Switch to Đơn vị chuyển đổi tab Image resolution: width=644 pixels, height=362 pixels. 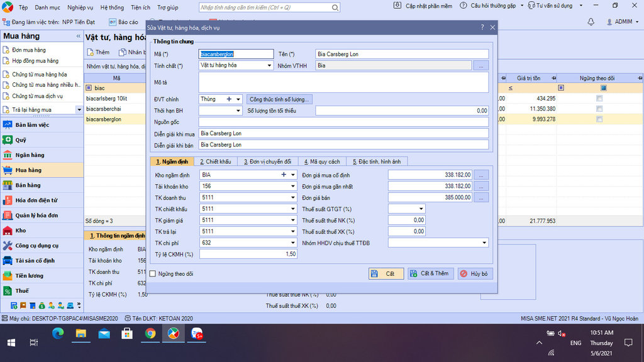click(x=267, y=162)
